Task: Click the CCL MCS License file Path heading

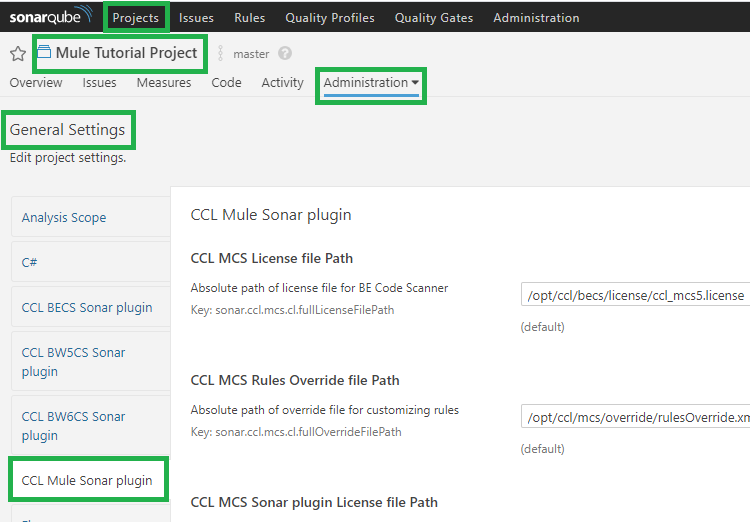Action: (272, 258)
